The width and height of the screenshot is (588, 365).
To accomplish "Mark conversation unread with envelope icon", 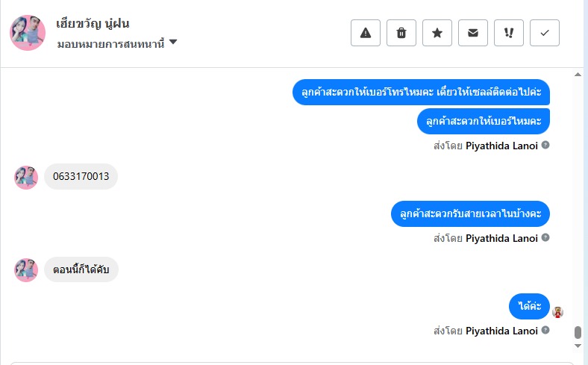I will [473, 33].
